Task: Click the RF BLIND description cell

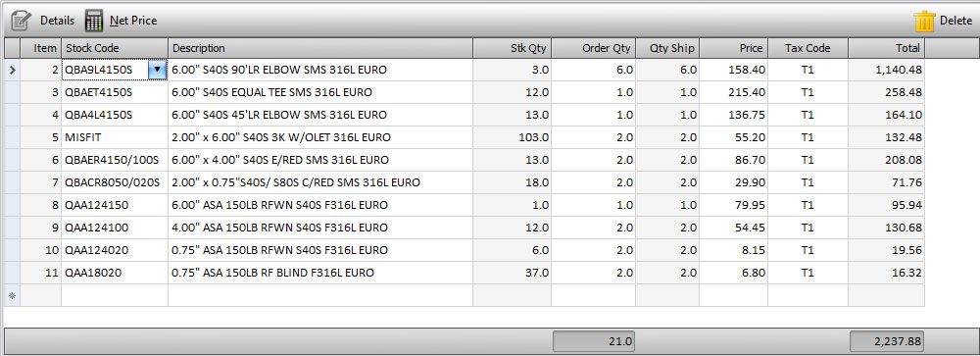Action: click(x=320, y=273)
